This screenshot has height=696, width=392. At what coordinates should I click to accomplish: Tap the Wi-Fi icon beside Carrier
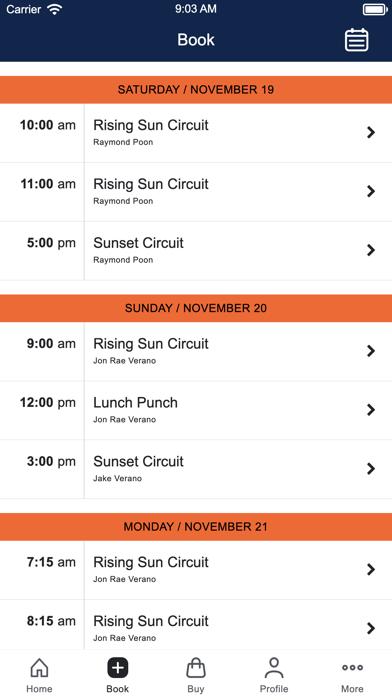tap(55, 9)
